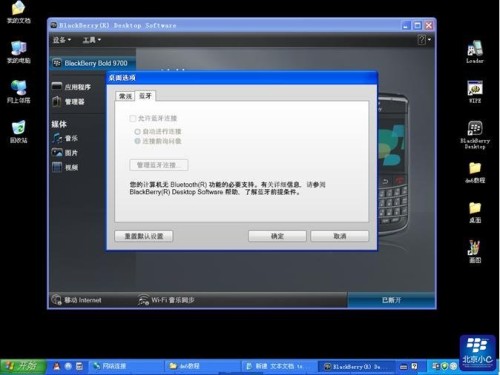Select the 音乐 music media icon
500x375 pixels.
[x=57, y=138]
